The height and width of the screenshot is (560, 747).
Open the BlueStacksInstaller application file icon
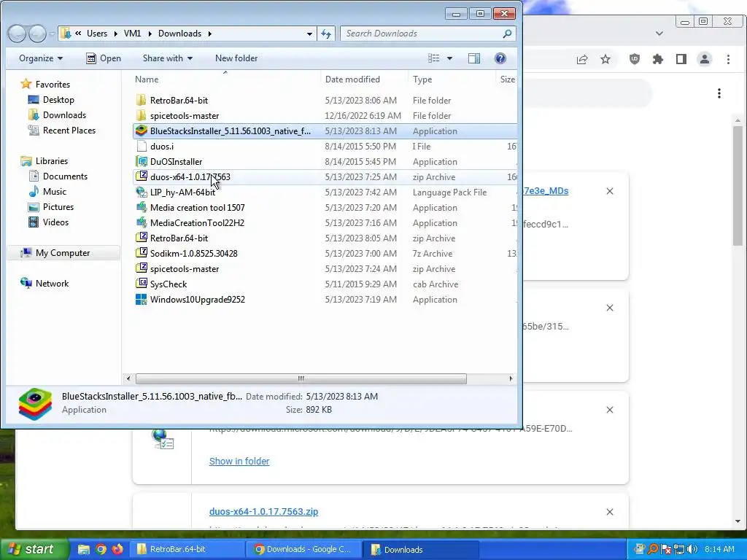pyautogui.click(x=141, y=131)
